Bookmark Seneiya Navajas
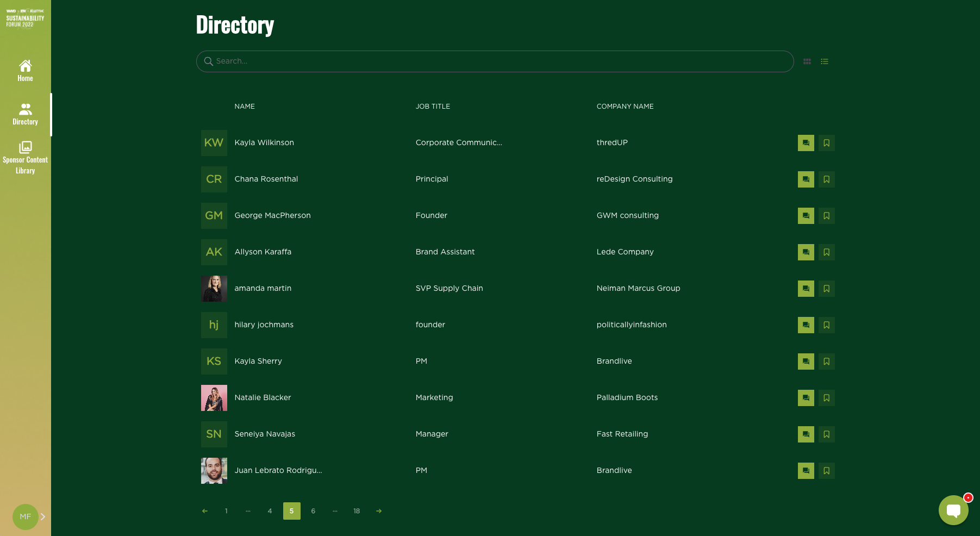This screenshot has width=980, height=536. pyautogui.click(x=826, y=434)
